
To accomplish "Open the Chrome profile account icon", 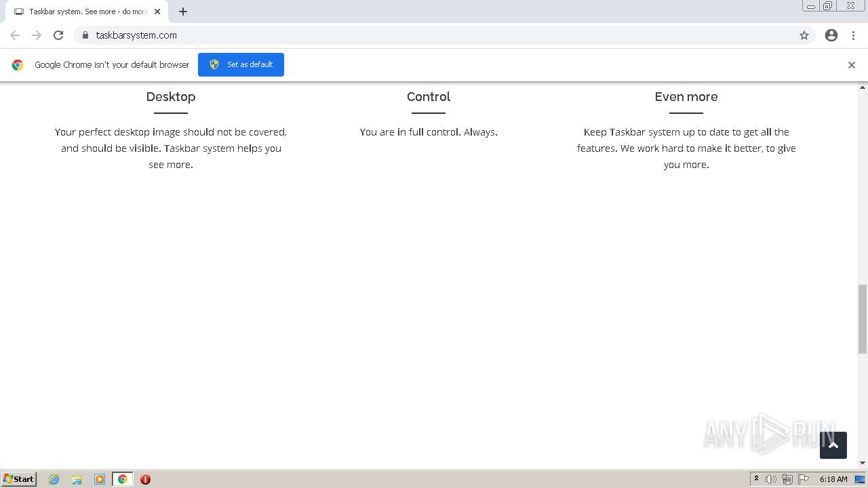I will tap(831, 35).
